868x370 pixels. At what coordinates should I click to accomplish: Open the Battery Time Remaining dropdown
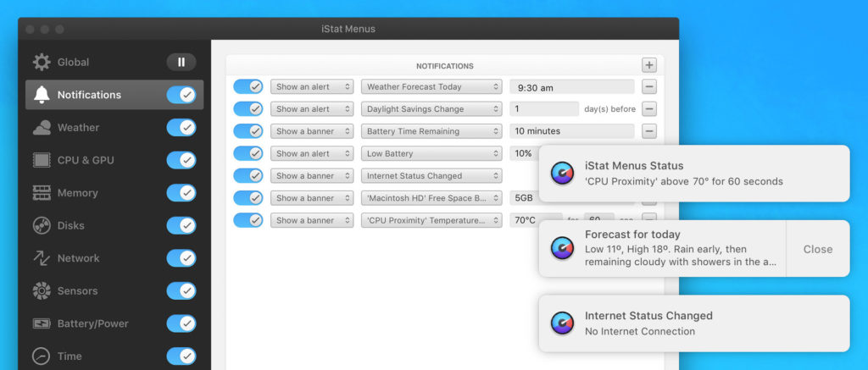click(x=431, y=131)
